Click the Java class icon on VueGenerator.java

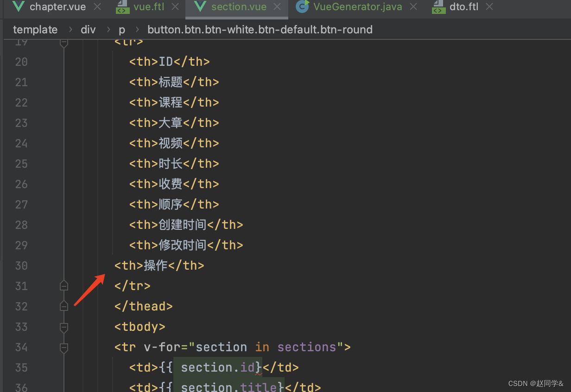tap(302, 6)
